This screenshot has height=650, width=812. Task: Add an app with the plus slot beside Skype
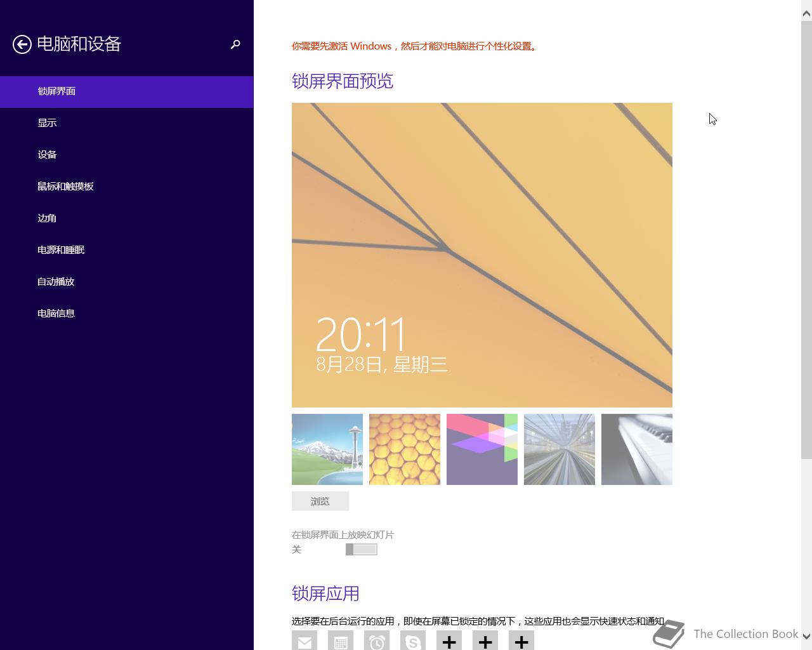(449, 640)
